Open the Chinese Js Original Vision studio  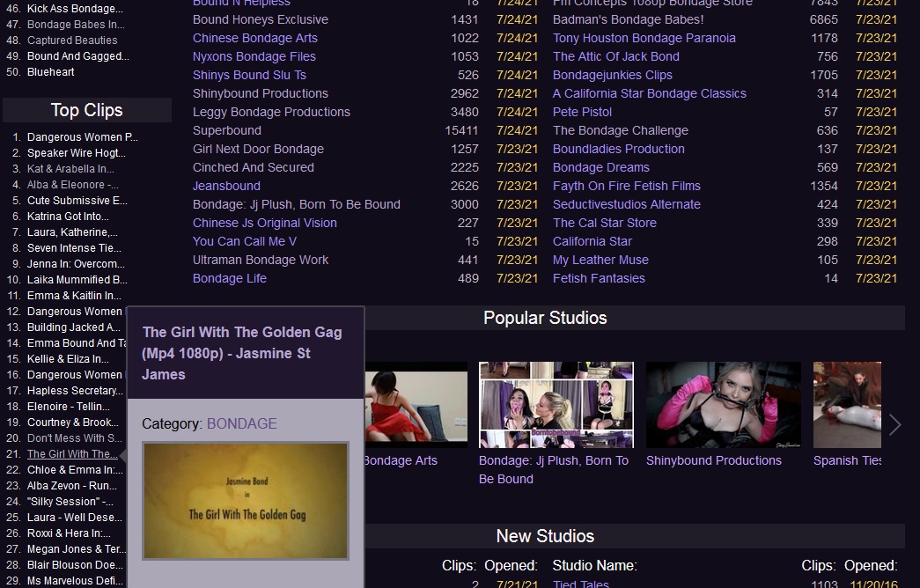click(265, 223)
